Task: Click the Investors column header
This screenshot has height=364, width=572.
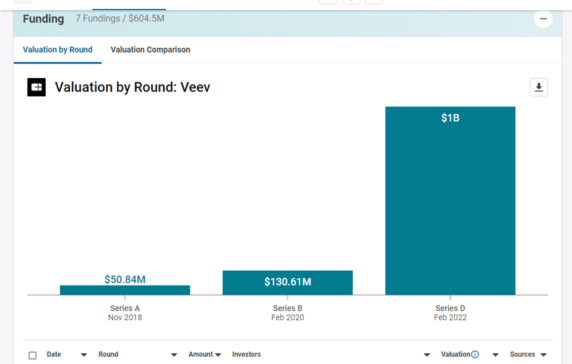Action: 246,354
